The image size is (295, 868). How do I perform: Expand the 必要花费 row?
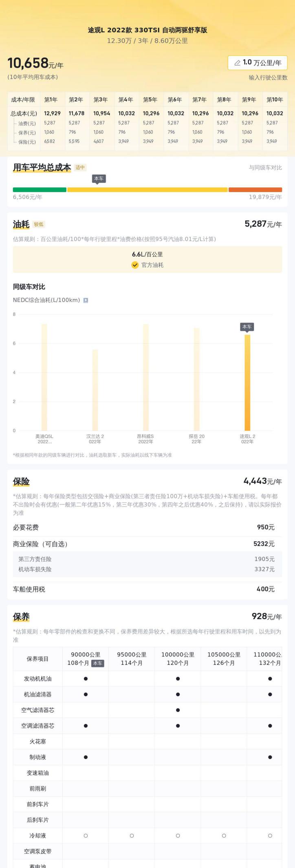[x=147, y=527]
